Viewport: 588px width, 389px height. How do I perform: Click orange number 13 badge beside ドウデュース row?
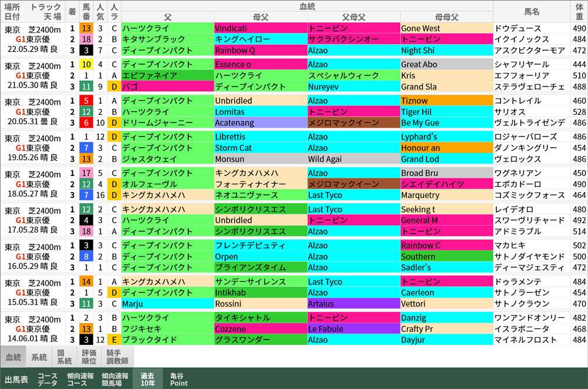coord(86,28)
